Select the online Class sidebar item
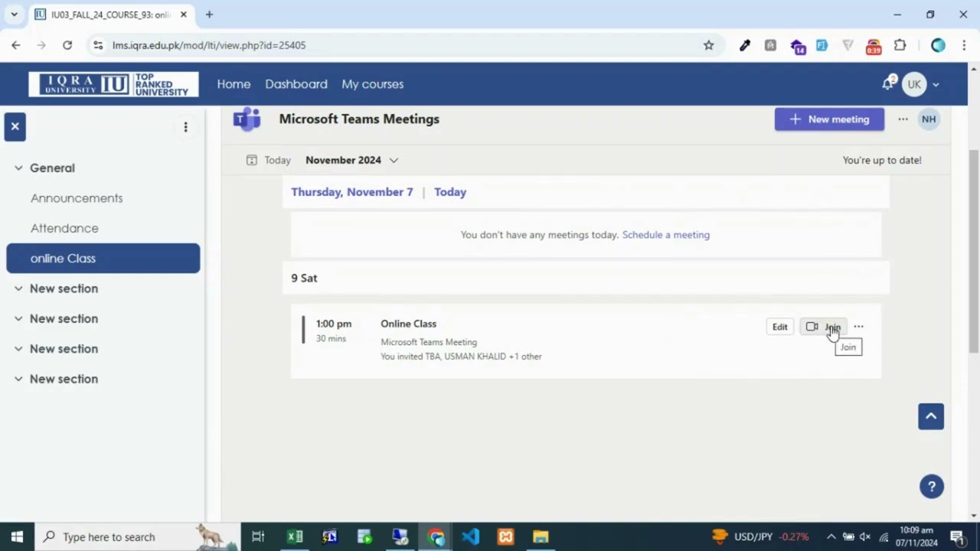This screenshot has width=980, height=551. [x=103, y=258]
